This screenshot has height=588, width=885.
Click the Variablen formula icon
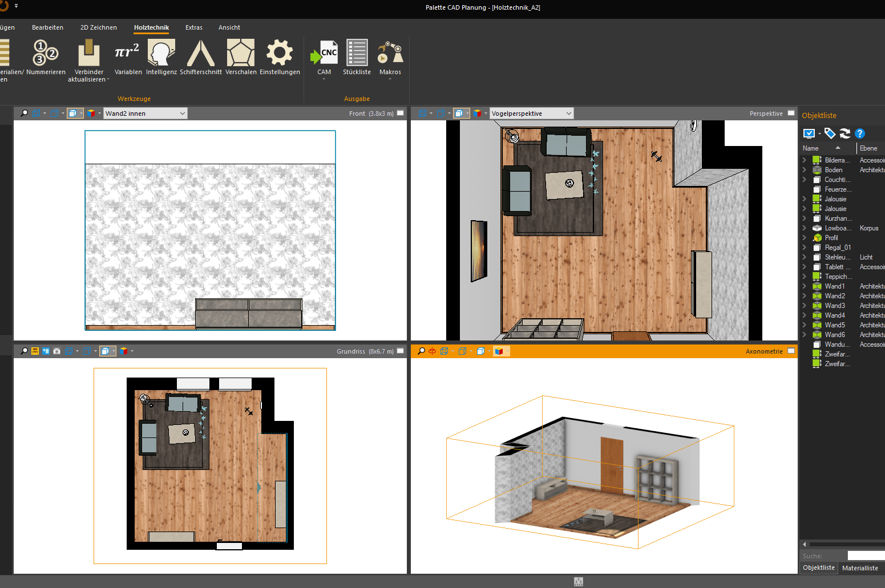(x=128, y=56)
